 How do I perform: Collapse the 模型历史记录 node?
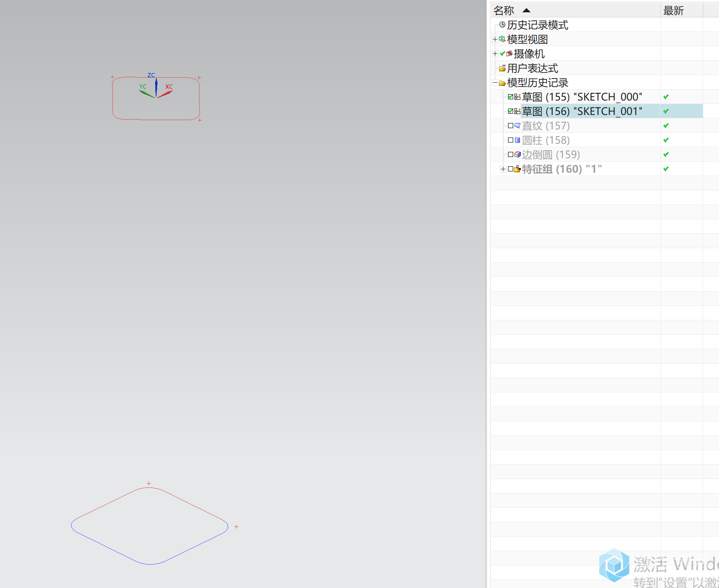[x=495, y=83]
